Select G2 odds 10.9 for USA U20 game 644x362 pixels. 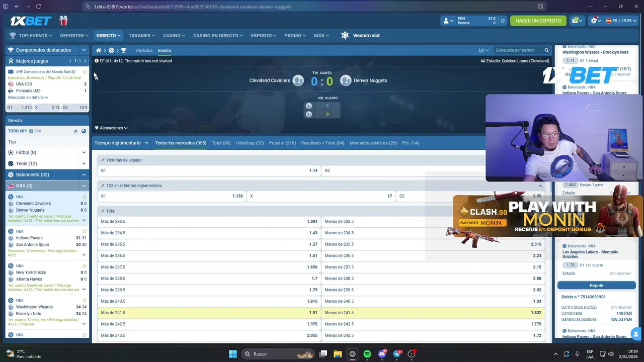pyautogui.click(x=75, y=108)
